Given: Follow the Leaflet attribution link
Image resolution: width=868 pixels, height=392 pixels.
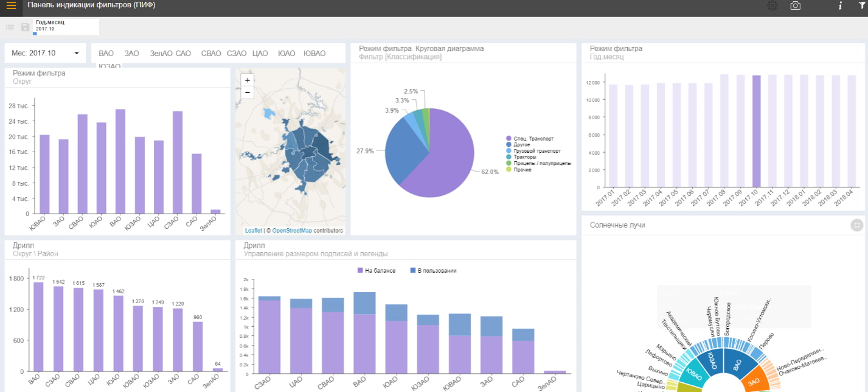Looking at the screenshot, I should click(254, 231).
